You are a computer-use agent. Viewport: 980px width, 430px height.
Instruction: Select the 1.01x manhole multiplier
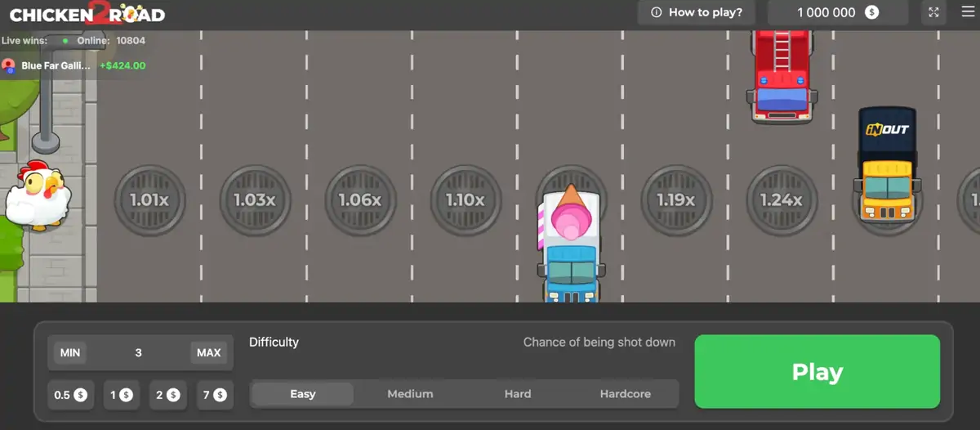[149, 200]
